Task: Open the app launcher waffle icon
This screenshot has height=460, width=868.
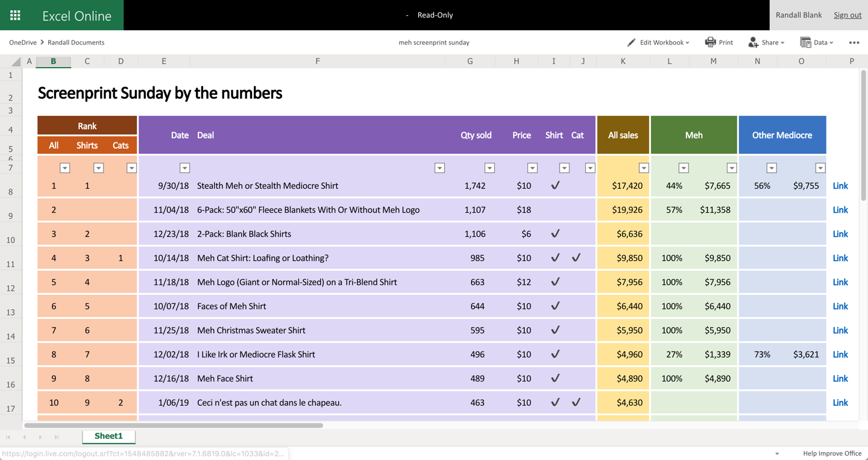Action: tap(15, 15)
